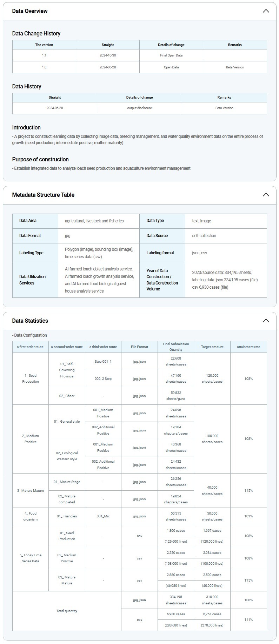This screenshot has height=644, width=279.
Task: Click the "attainment rate" column header
Action: [248, 347]
